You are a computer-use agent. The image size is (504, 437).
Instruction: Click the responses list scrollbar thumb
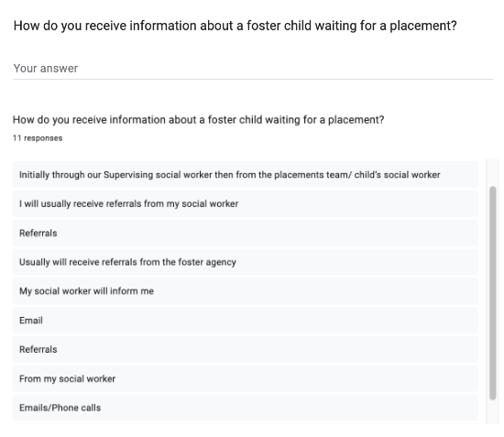click(x=492, y=293)
